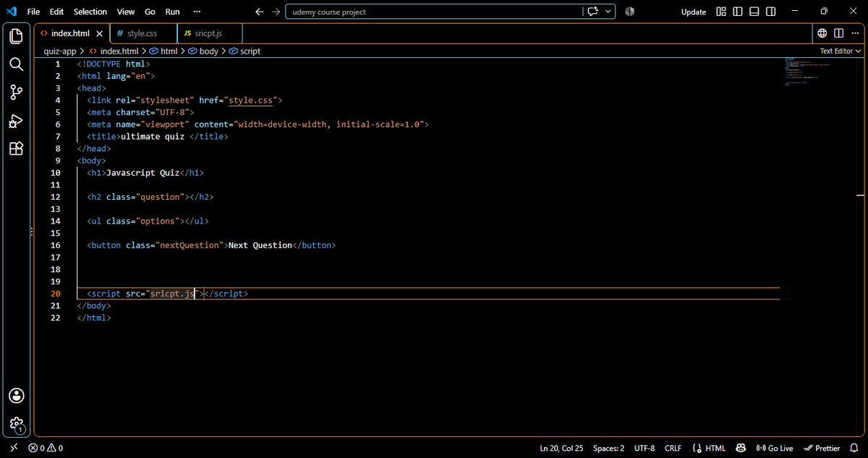
Task: Split the editor to the right
Action: click(x=839, y=33)
